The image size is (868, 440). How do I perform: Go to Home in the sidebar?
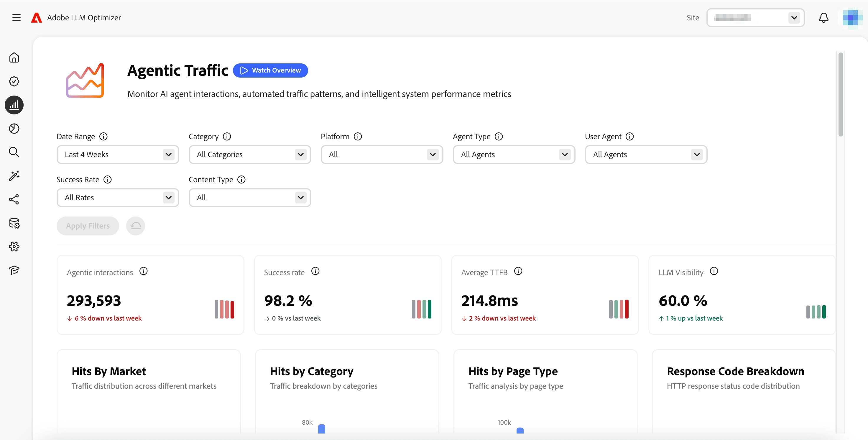point(14,58)
